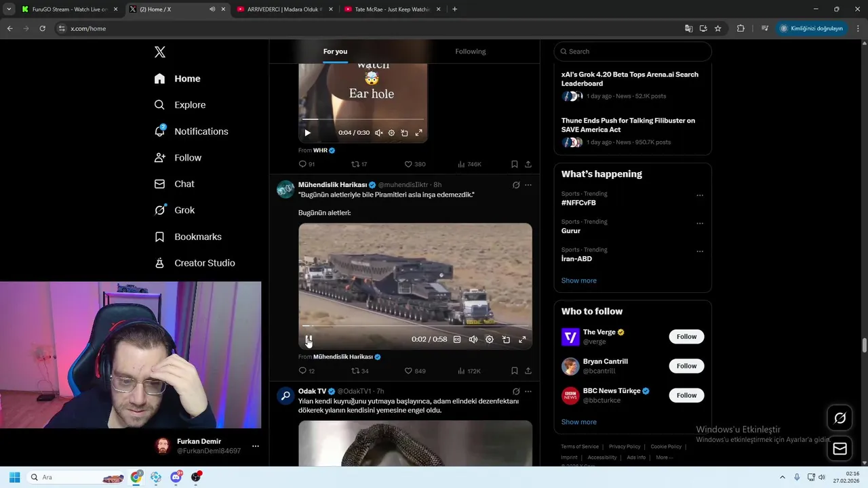This screenshot has height=488, width=868.
Task: Open settings gear on WHR video
Action: click(x=391, y=133)
